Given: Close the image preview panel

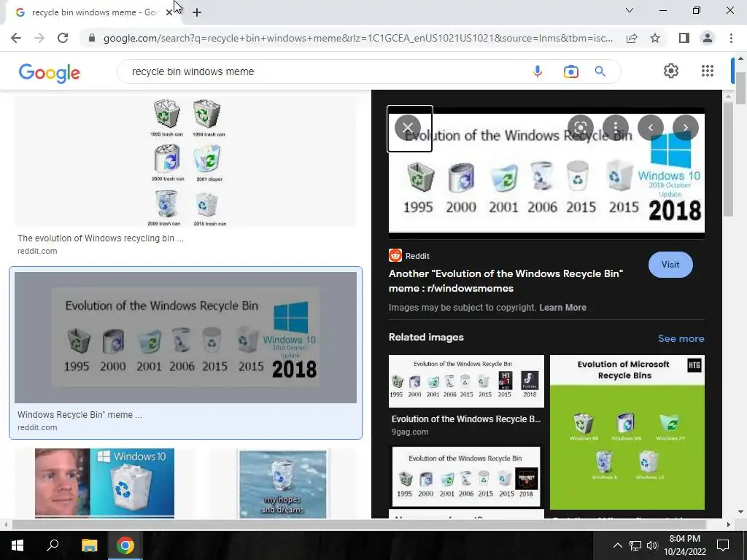Looking at the screenshot, I should [408, 128].
